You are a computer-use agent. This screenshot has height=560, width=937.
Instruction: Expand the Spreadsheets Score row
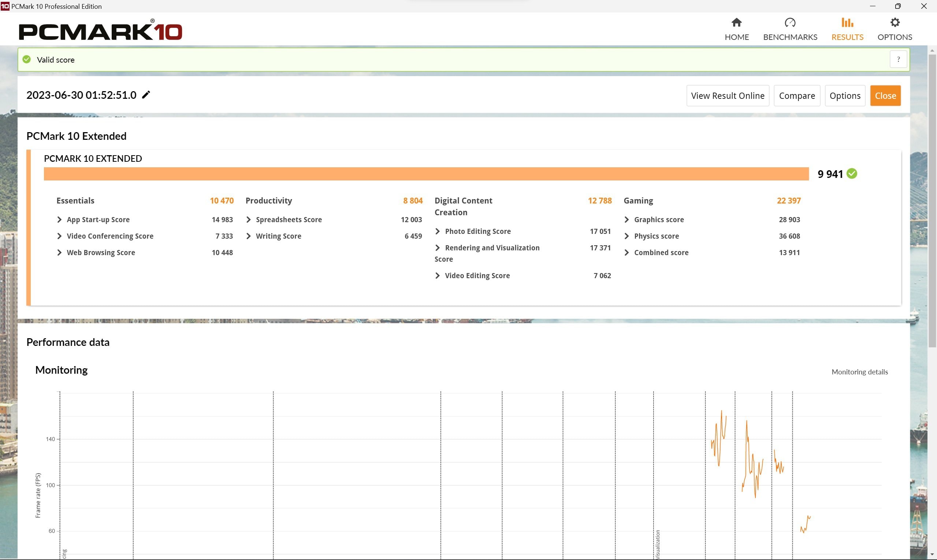pos(249,219)
